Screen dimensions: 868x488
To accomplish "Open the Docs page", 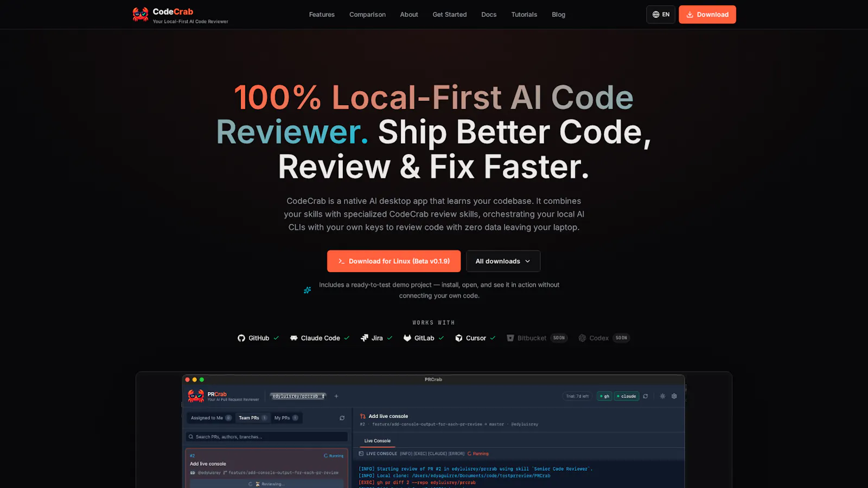I will pyautogui.click(x=489, y=15).
